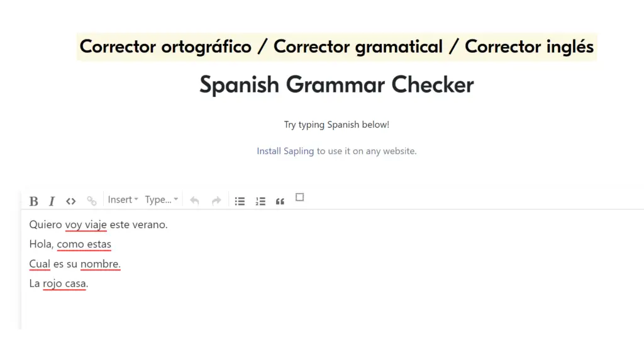Create a bulleted list
Screen dimensions: 644x362
(240, 200)
